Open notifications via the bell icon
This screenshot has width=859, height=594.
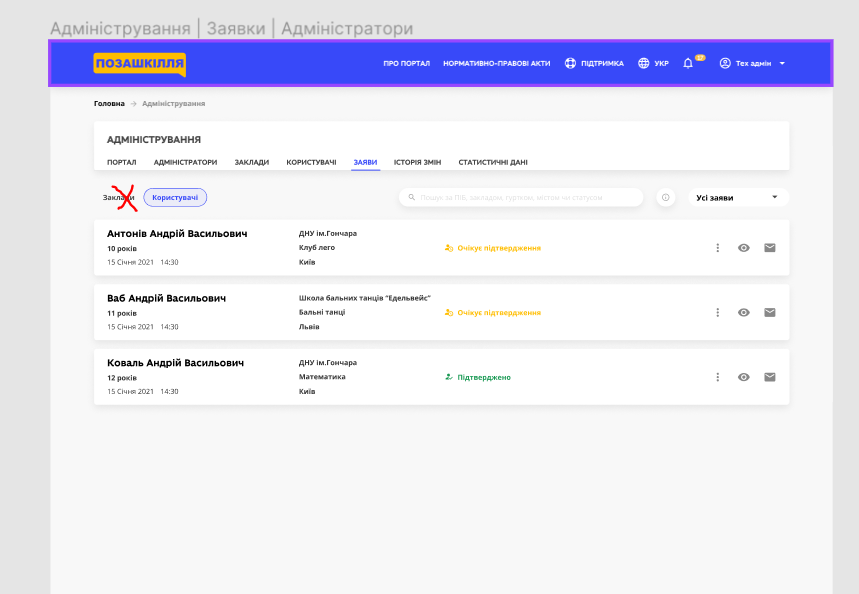pyautogui.click(x=686, y=62)
